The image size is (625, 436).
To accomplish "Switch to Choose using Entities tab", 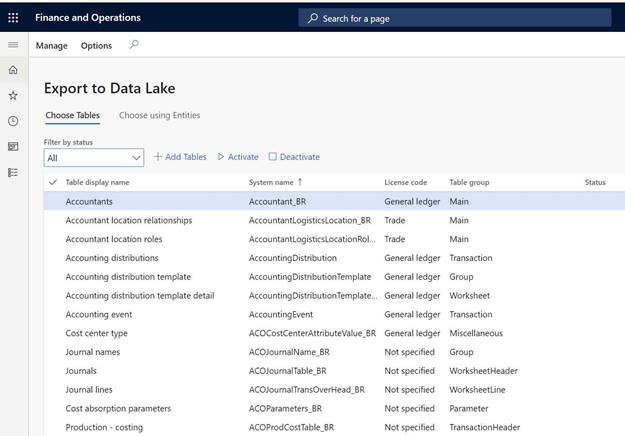I will [x=159, y=115].
